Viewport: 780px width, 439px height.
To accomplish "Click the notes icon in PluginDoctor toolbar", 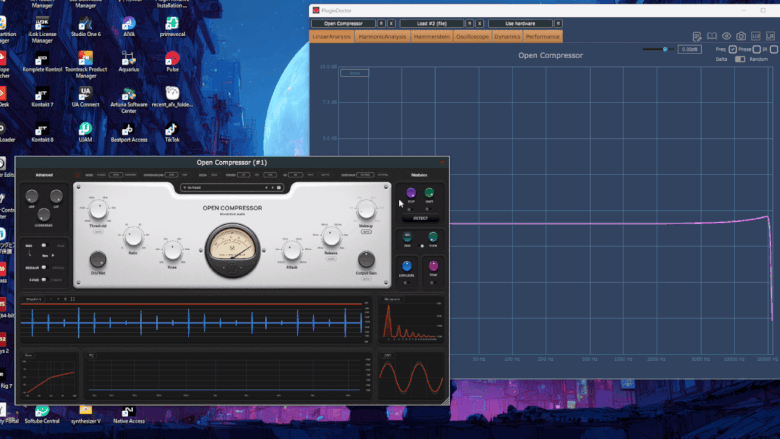I will pyautogui.click(x=698, y=37).
